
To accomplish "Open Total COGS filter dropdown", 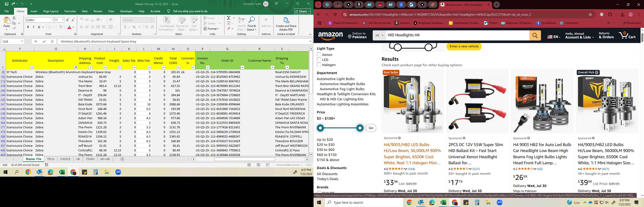I will 178,67.
